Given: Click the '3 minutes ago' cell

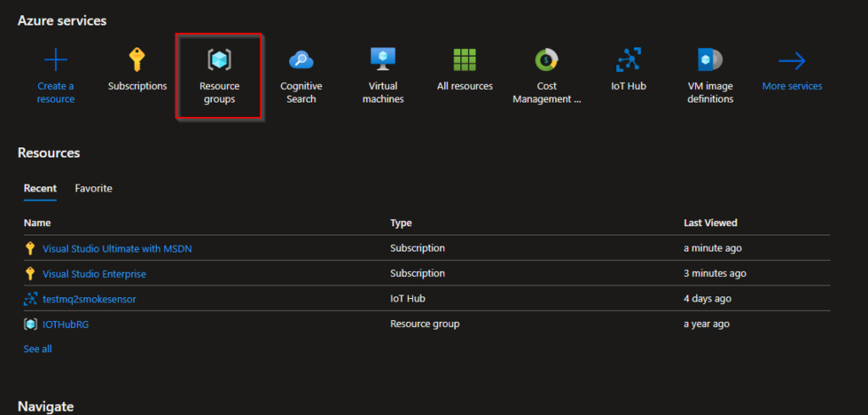Looking at the screenshot, I should (x=715, y=274).
